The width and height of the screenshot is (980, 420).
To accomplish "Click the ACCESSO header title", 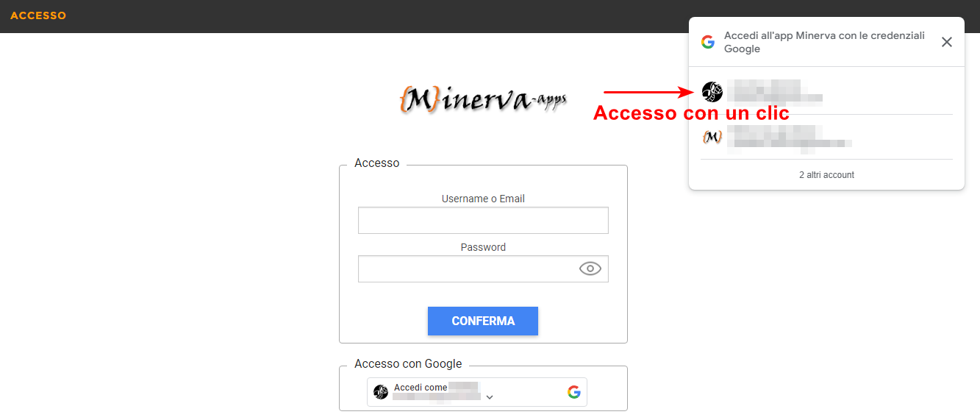I will tap(38, 15).
